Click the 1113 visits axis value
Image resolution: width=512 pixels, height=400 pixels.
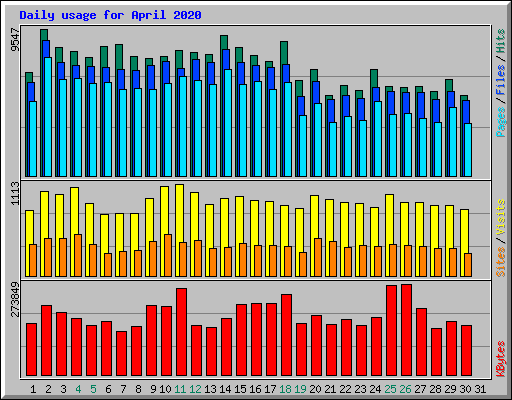coord(15,194)
